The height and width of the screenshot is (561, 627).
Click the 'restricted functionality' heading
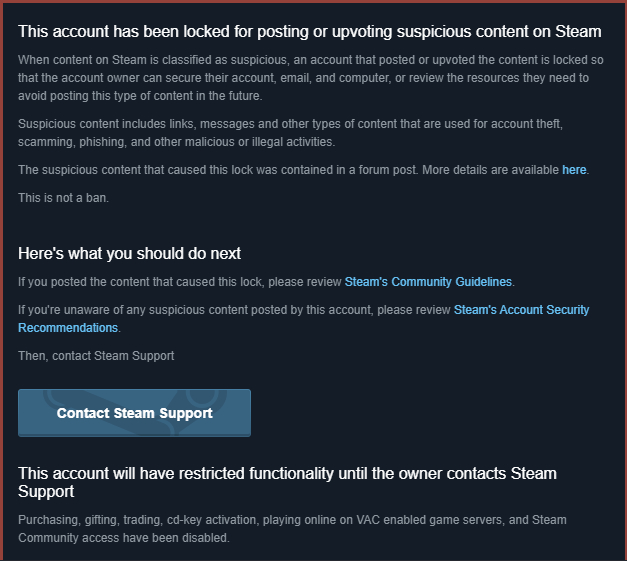pos(287,473)
